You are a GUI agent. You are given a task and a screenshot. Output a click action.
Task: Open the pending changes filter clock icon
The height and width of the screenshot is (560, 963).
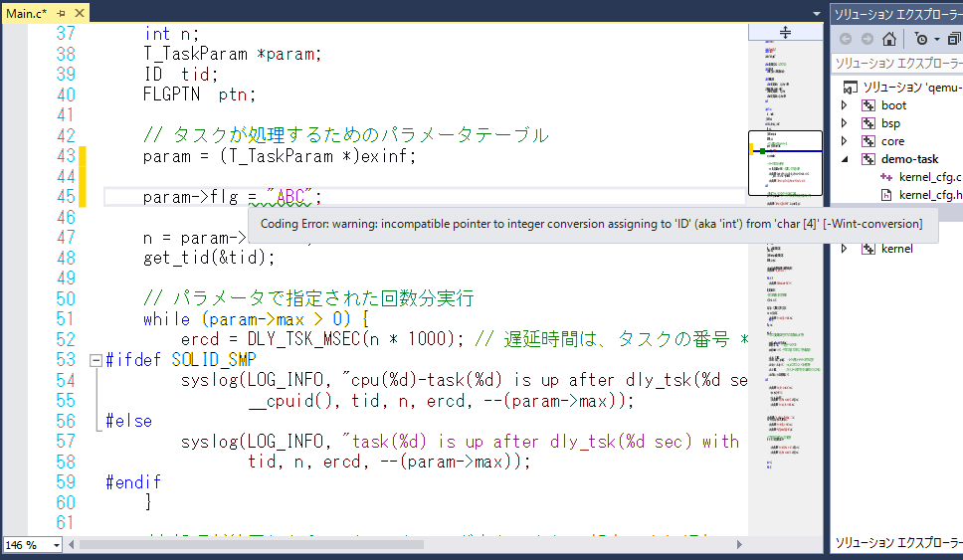(x=921, y=39)
